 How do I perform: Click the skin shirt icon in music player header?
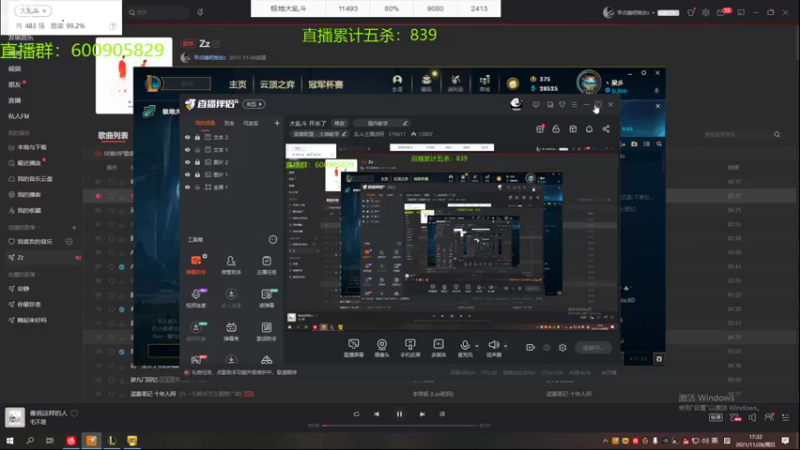pos(691,12)
